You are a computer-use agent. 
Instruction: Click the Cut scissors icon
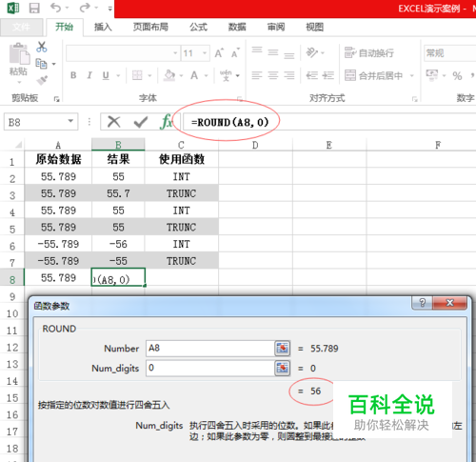coord(42,47)
